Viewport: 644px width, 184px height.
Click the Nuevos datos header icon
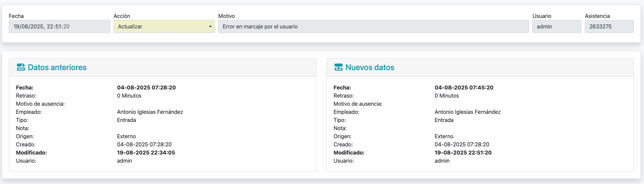coord(338,67)
